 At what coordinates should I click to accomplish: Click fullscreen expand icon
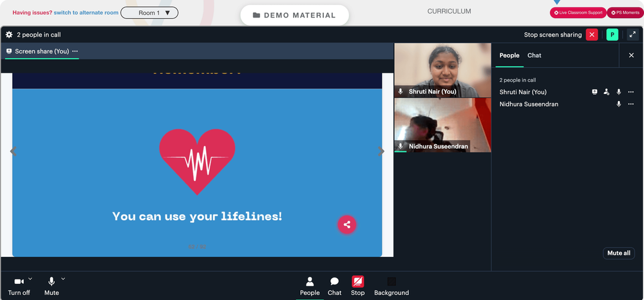(632, 35)
